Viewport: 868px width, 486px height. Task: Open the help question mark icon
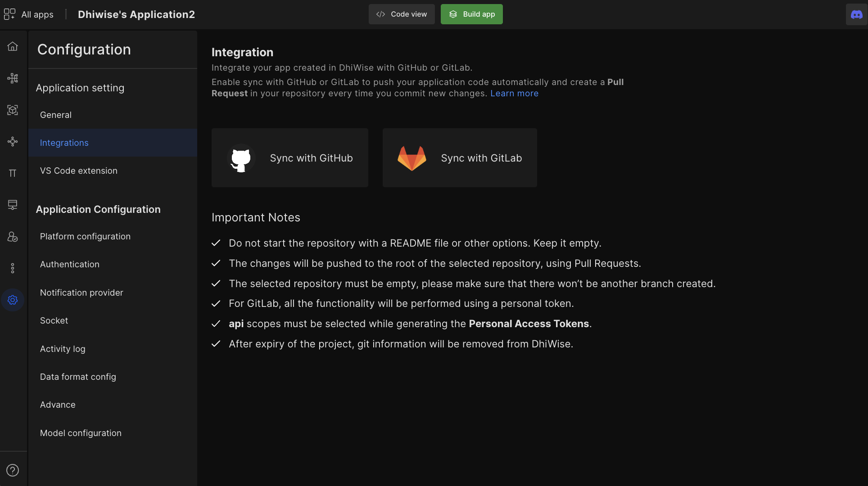[x=13, y=470]
